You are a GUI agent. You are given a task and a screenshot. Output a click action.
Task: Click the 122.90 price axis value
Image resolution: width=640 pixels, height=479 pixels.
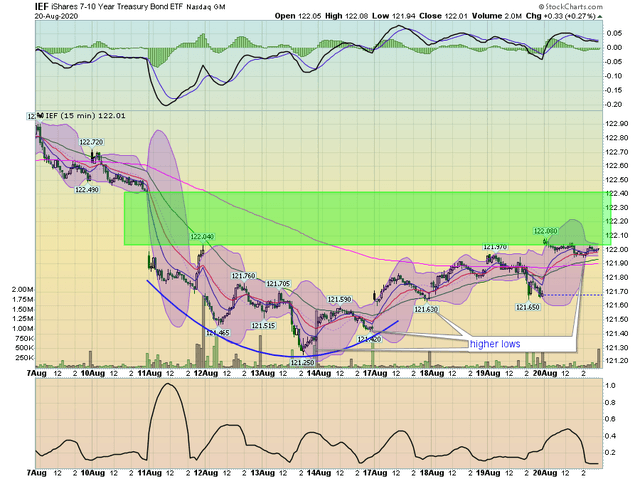click(616, 124)
